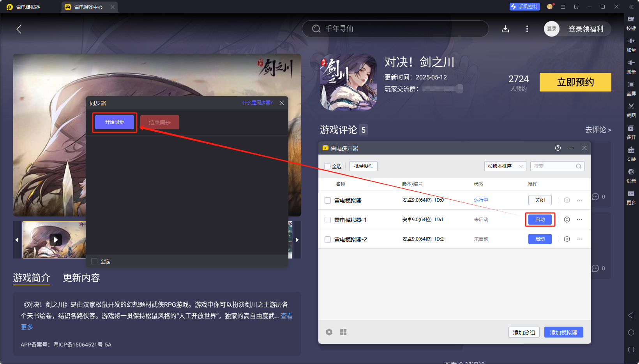Viewport: 639px width, 364px height.
Task: Open the title bar hamburger menu
Action: point(563,7)
